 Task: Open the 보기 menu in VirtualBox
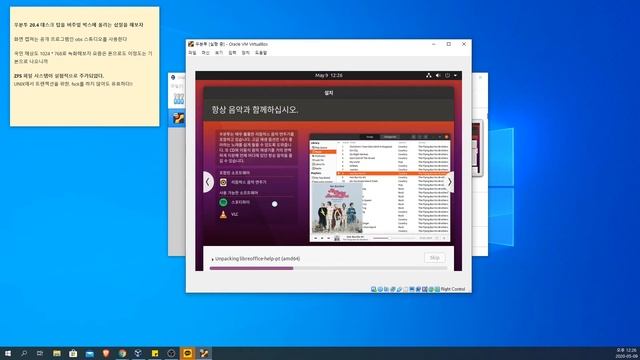(219, 53)
